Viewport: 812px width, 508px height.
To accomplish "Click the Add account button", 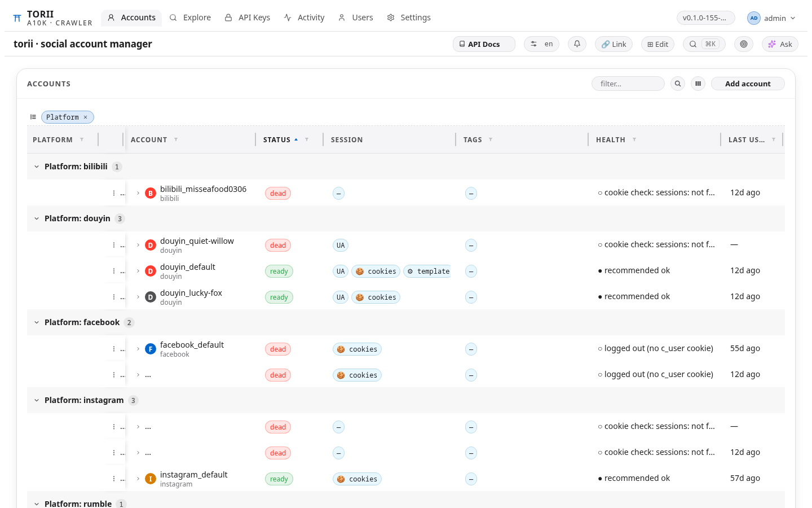I will [x=748, y=84].
